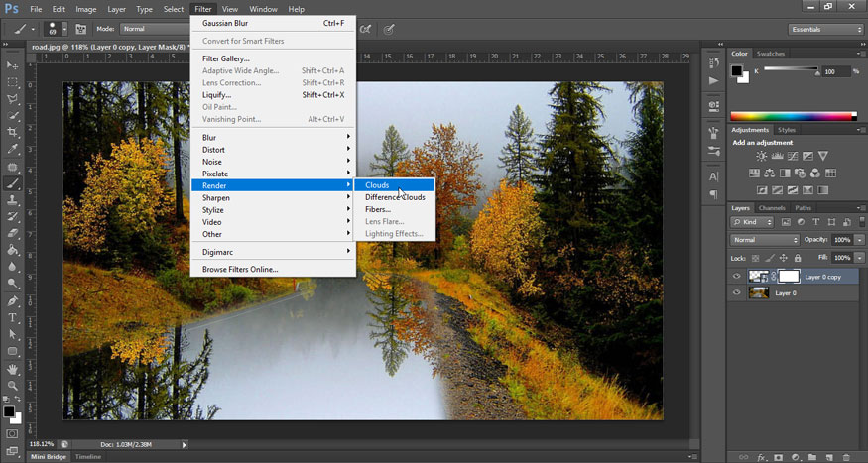Select the layer mask thumbnail on Layer 0 copy

(789, 277)
